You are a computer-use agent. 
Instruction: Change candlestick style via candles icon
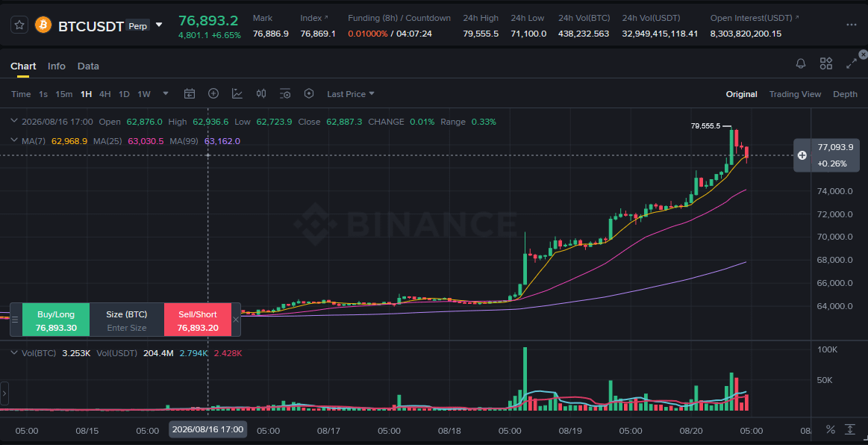(261, 93)
